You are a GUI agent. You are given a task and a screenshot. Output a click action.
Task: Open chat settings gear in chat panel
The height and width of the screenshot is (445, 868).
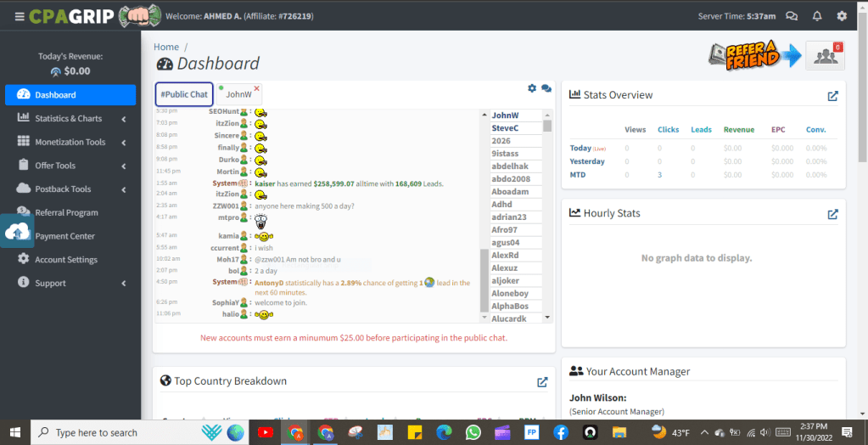pyautogui.click(x=532, y=88)
